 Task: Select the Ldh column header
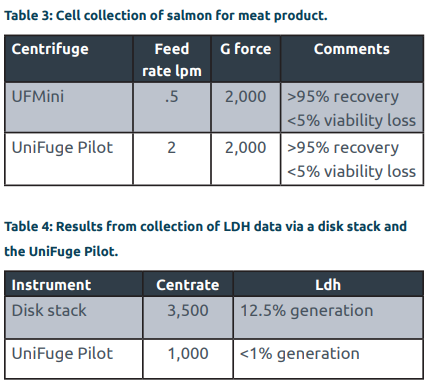pyautogui.click(x=328, y=284)
